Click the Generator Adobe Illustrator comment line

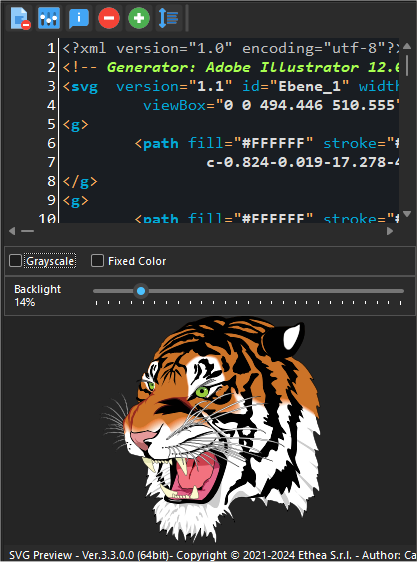(231, 67)
